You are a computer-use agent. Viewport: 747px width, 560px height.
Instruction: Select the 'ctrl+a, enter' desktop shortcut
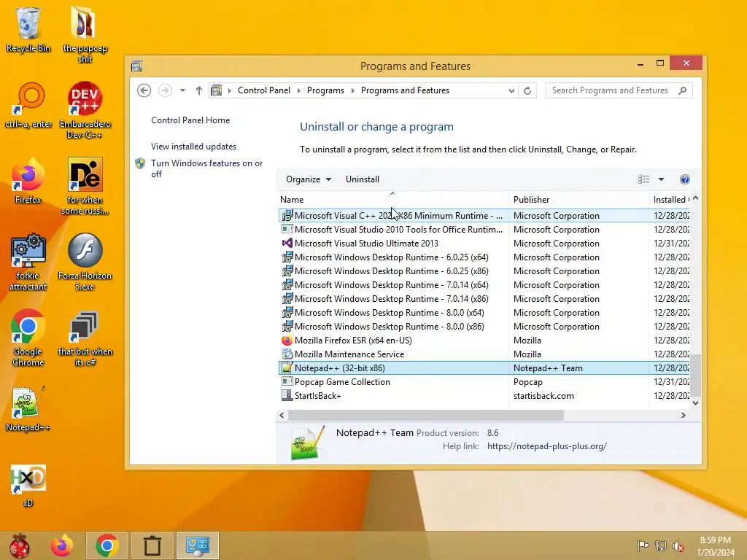[x=28, y=105]
